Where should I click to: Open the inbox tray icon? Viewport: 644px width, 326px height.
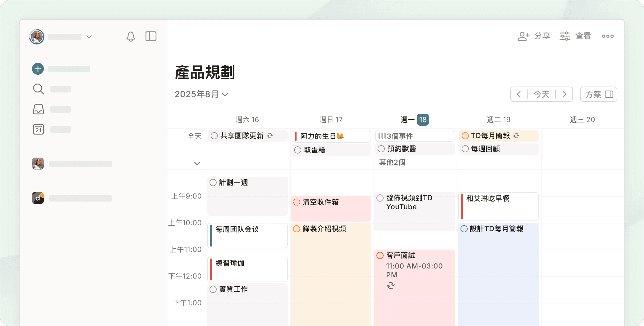pyautogui.click(x=38, y=109)
